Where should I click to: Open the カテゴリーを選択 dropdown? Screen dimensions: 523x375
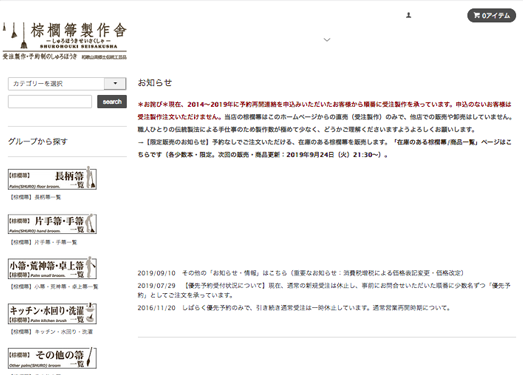point(67,84)
